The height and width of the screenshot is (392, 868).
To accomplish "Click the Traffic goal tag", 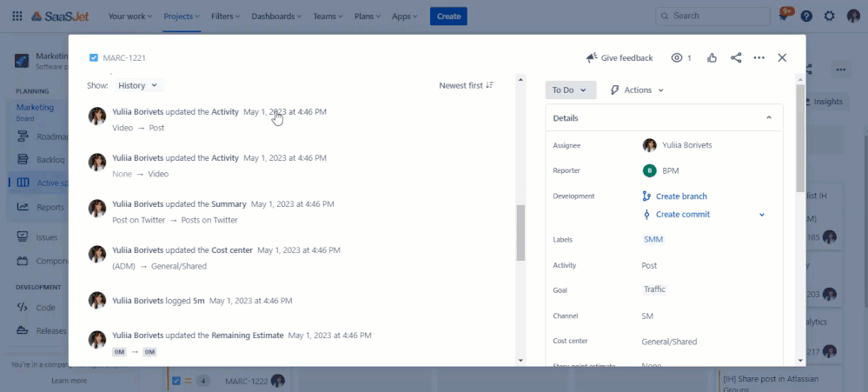I will [x=654, y=289].
